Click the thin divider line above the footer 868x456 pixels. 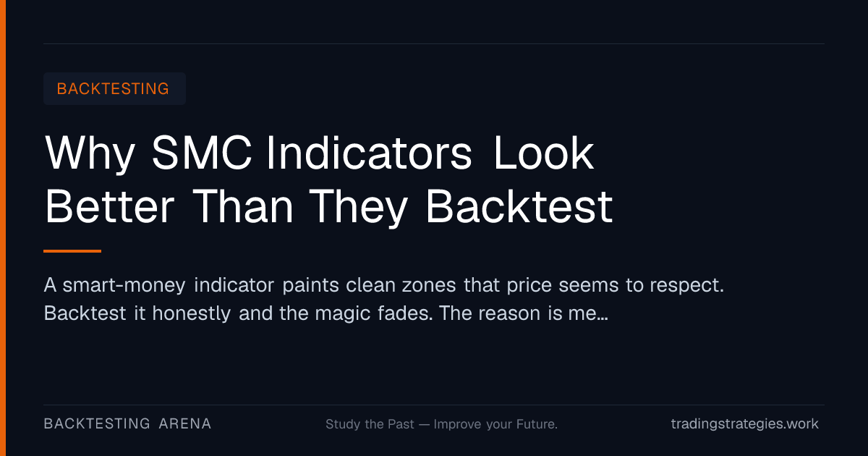coord(434,405)
